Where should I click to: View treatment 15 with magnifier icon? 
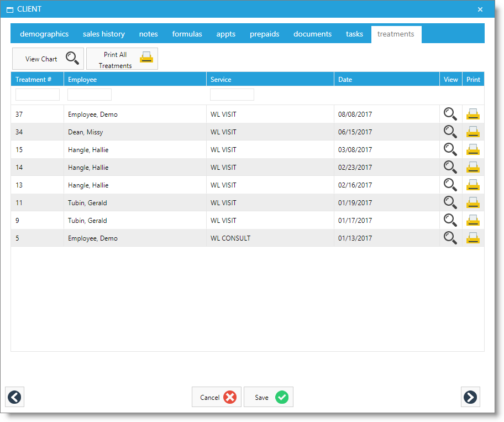point(450,149)
